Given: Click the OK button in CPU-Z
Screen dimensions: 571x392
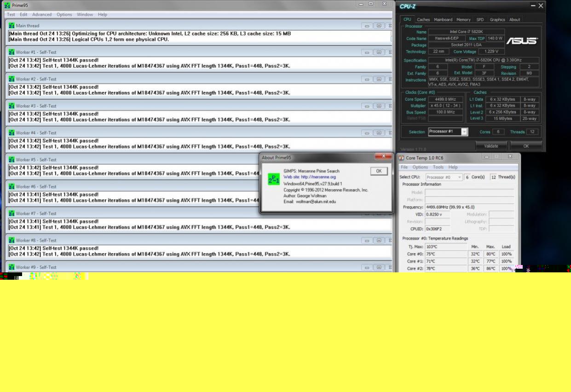Looking at the screenshot, I should tap(526, 146).
